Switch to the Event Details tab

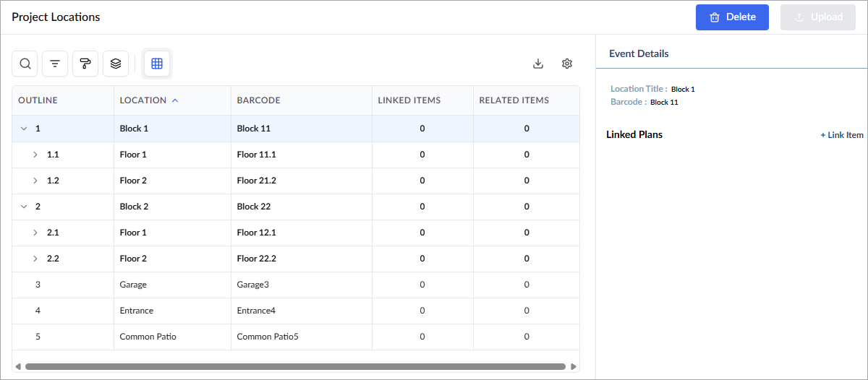pos(639,53)
